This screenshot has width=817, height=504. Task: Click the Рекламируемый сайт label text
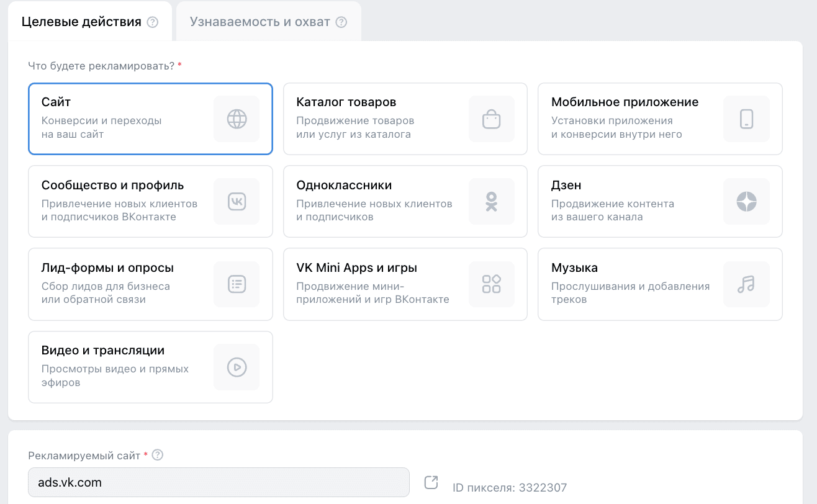tap(84, 456)
